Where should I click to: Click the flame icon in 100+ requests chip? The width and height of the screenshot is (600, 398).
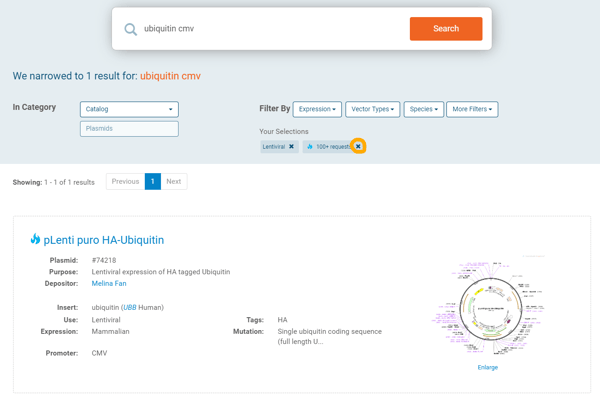tap(310, 147)
